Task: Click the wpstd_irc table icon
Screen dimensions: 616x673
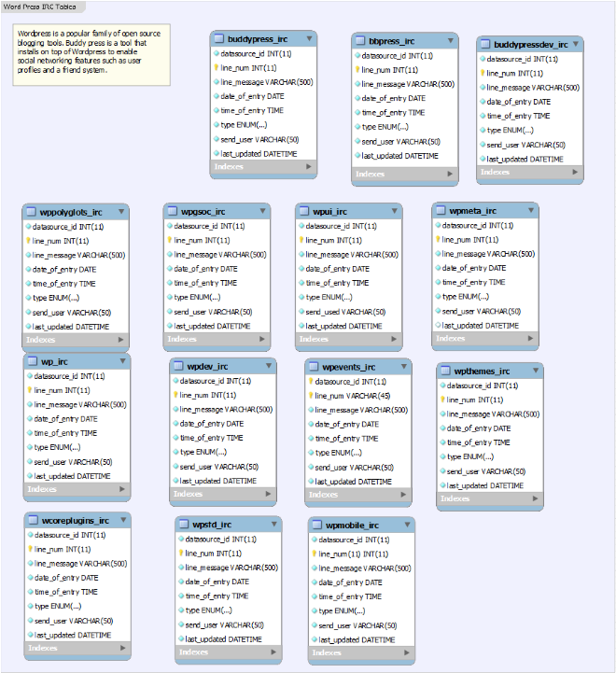Action: click(x=184, y=524)
